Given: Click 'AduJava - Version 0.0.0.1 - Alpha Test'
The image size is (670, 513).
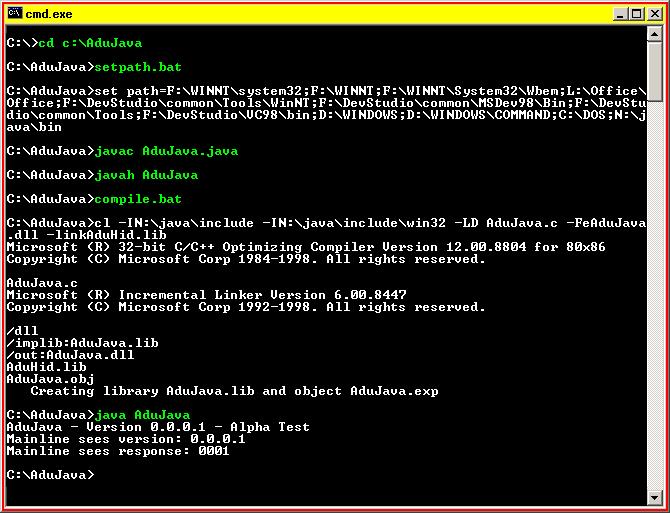Looking at the screenshot, I should (x=158, y=427).
